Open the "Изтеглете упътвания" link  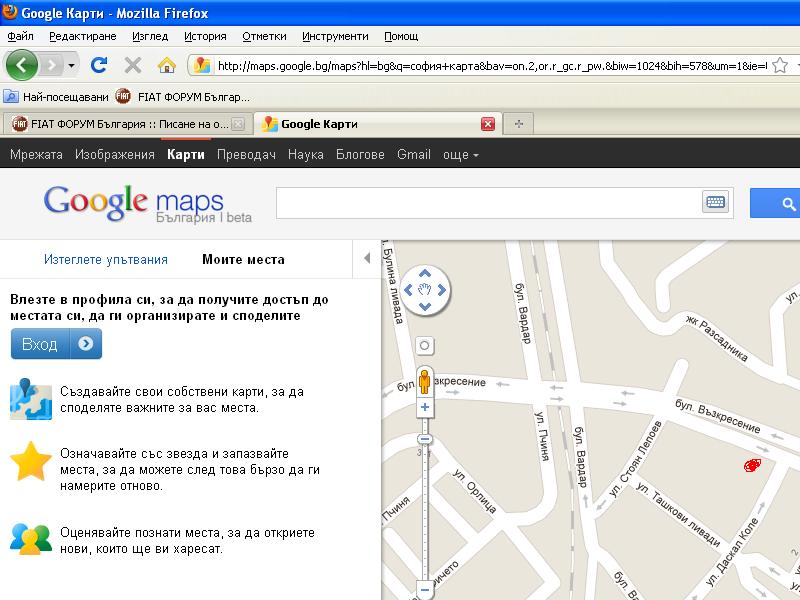tap(106, 259)
